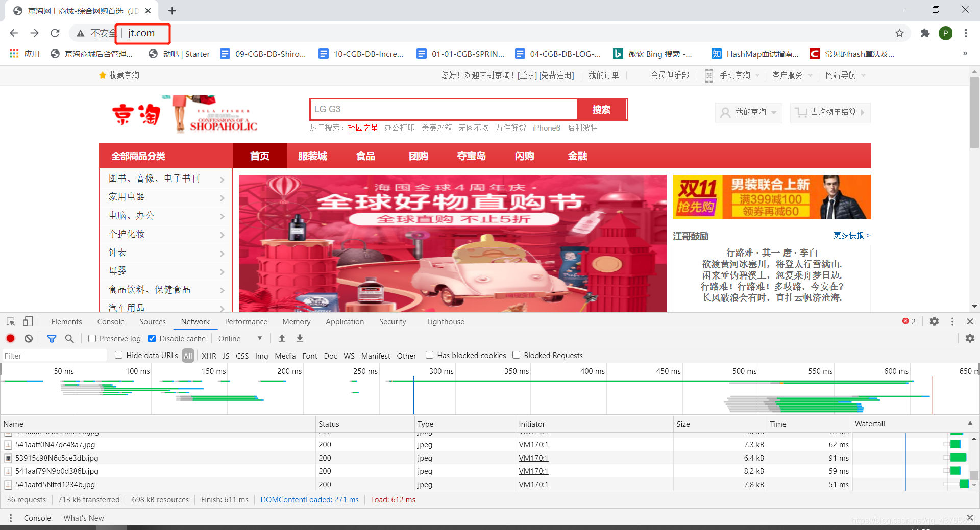980x530 pixels.
Task: Open the 服装城 navigation tab
Action: click(313, 156)
